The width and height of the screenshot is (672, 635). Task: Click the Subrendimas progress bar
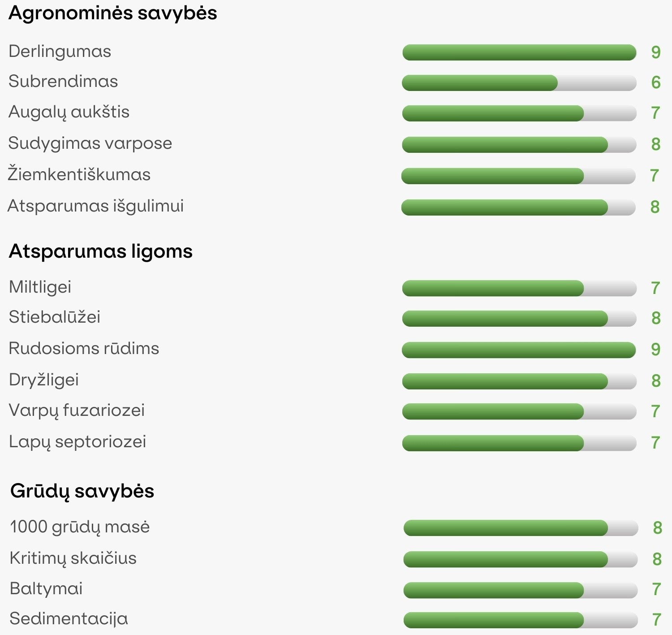pos(519,83)
